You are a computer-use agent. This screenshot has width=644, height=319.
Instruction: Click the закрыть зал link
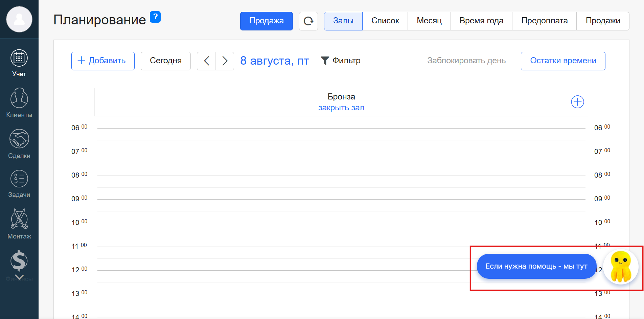(x=341, y=108)
